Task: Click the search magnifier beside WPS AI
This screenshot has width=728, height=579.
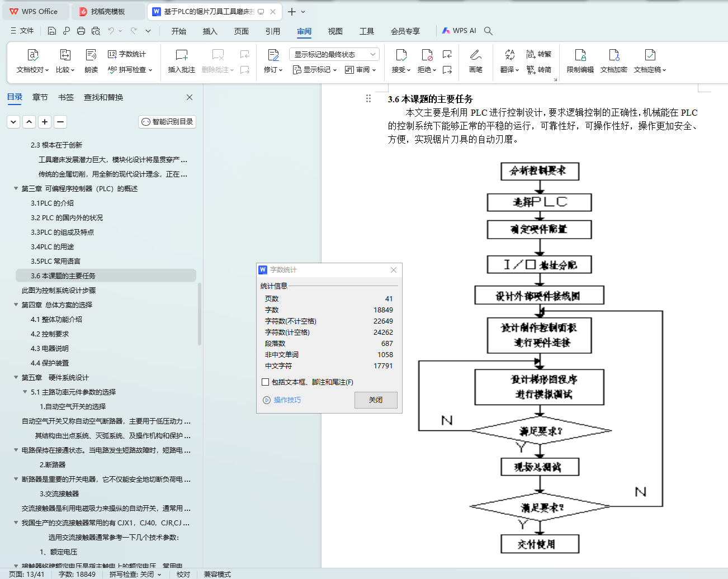Action: [x=488, y=31]
